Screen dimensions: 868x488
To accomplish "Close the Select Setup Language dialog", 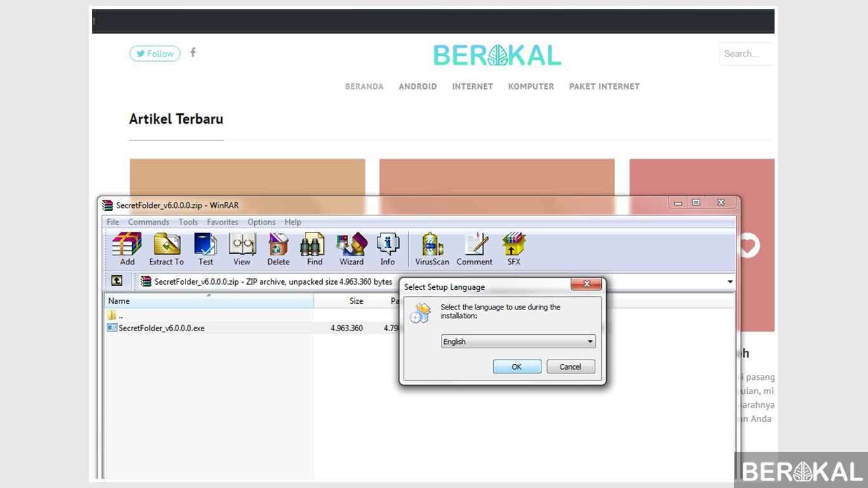I will (x=587, y=284).
